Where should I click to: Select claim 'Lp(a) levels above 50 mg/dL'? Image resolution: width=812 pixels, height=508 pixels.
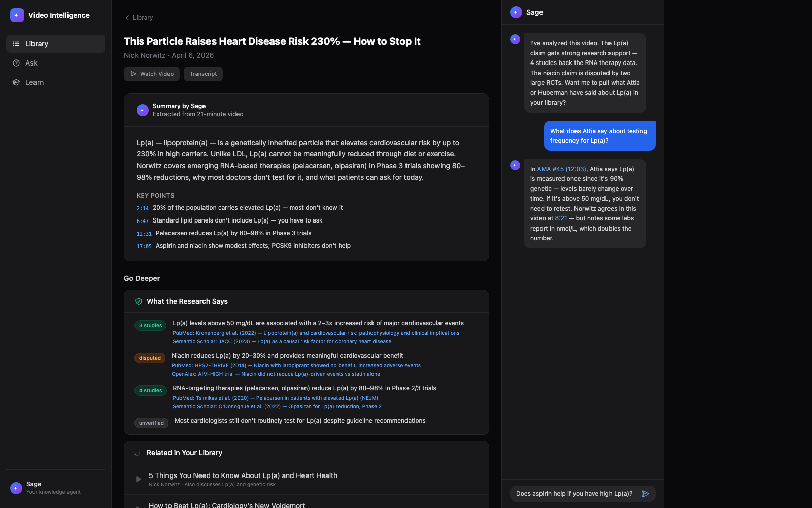click(318, 323)
